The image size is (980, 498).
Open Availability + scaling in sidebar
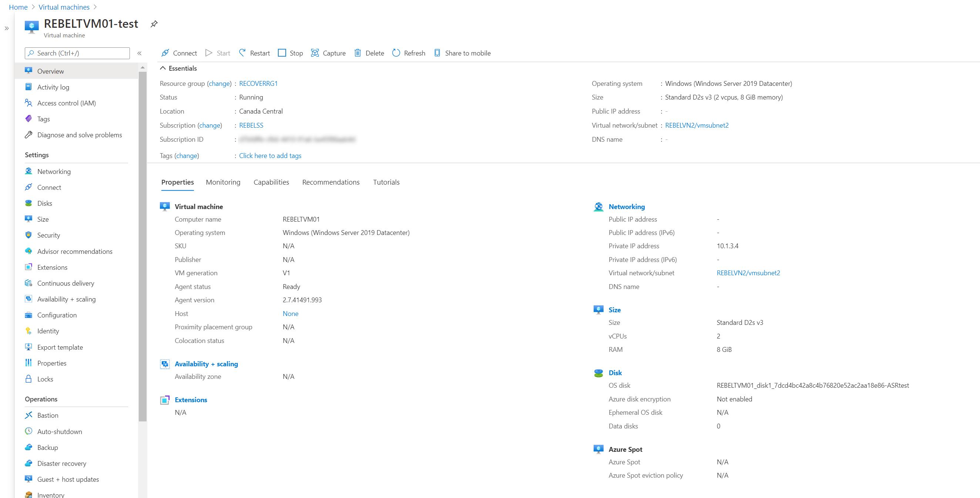click(66, 299)
